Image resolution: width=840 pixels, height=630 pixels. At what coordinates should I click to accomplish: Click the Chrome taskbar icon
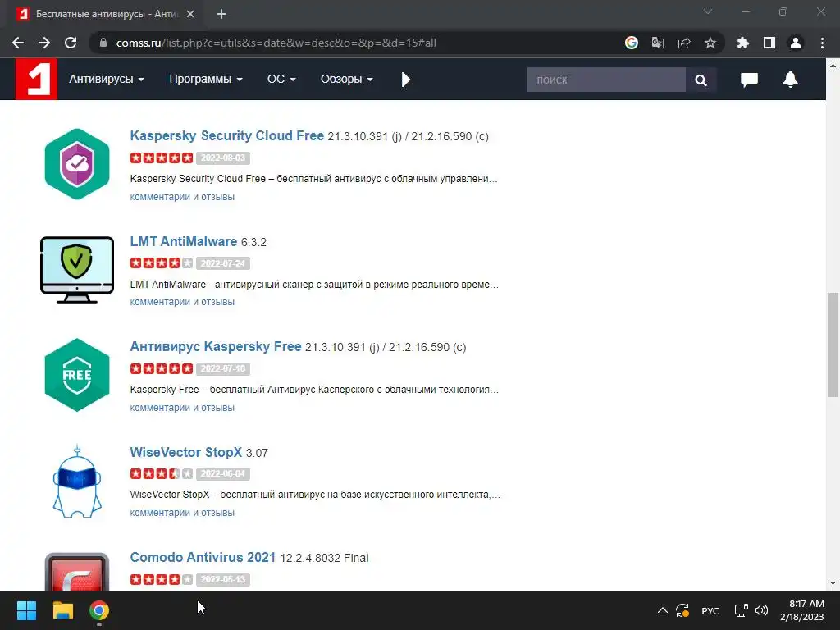click(99, 610)
